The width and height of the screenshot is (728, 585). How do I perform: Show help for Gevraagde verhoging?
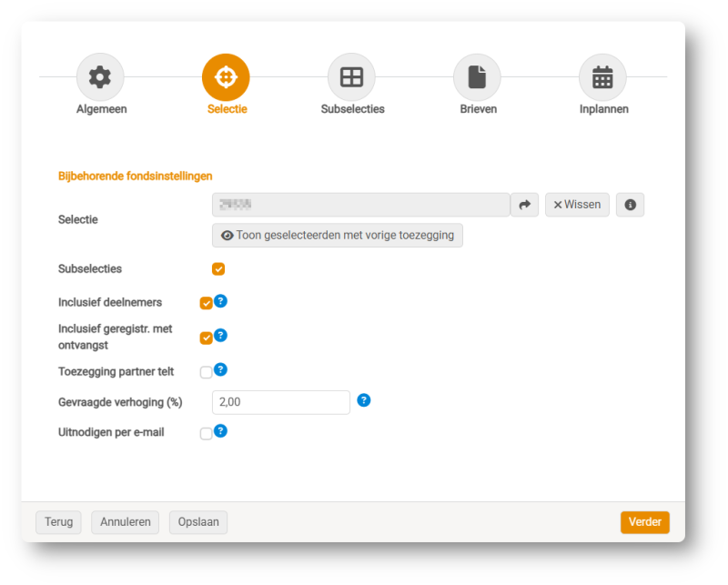(364, 400)
